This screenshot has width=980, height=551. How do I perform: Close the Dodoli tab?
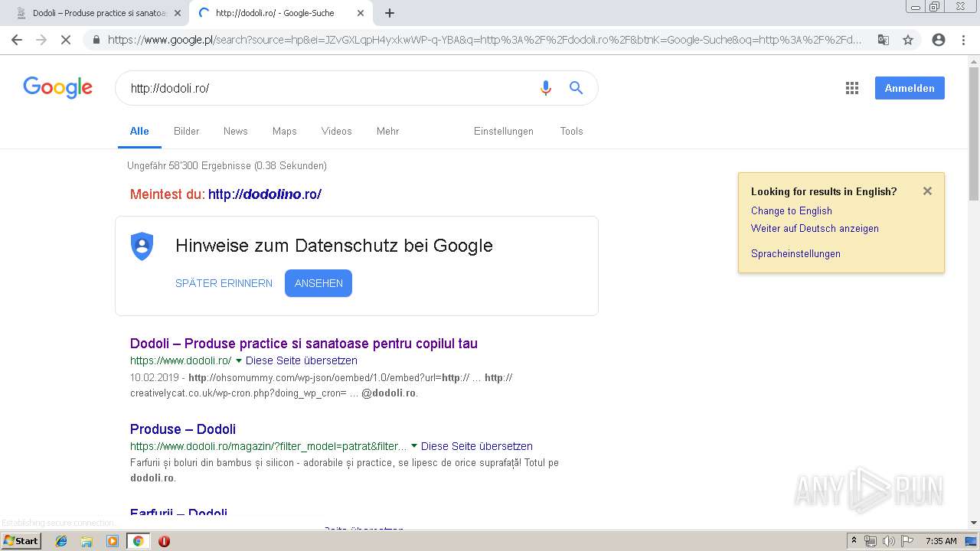point(178,13)
